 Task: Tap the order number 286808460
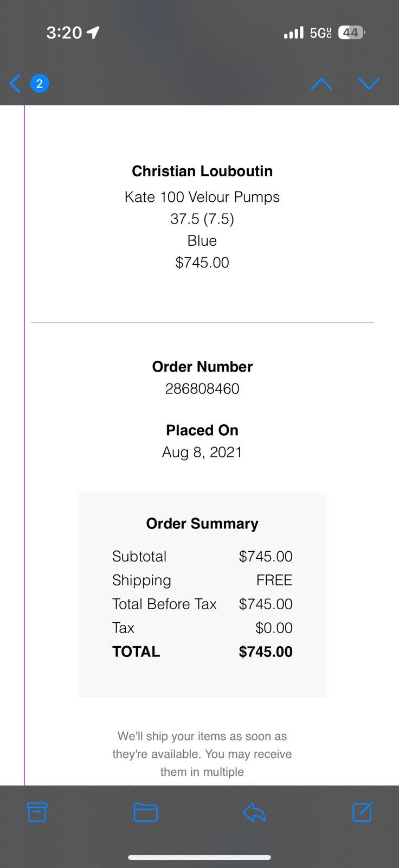point(202,388)
